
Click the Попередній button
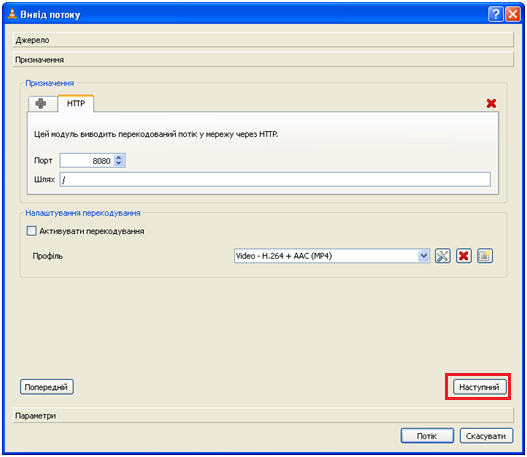47,387
